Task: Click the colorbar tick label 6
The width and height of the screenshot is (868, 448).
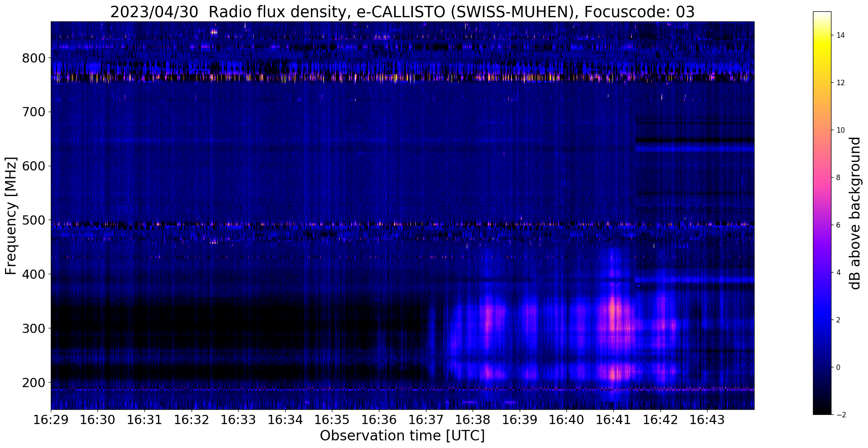Action: (839, 225)
